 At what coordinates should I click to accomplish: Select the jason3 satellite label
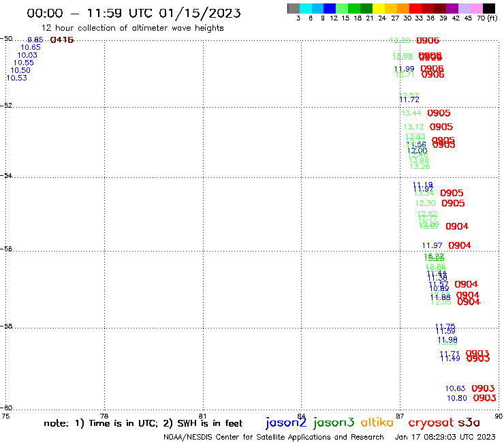tap(334, 423)
